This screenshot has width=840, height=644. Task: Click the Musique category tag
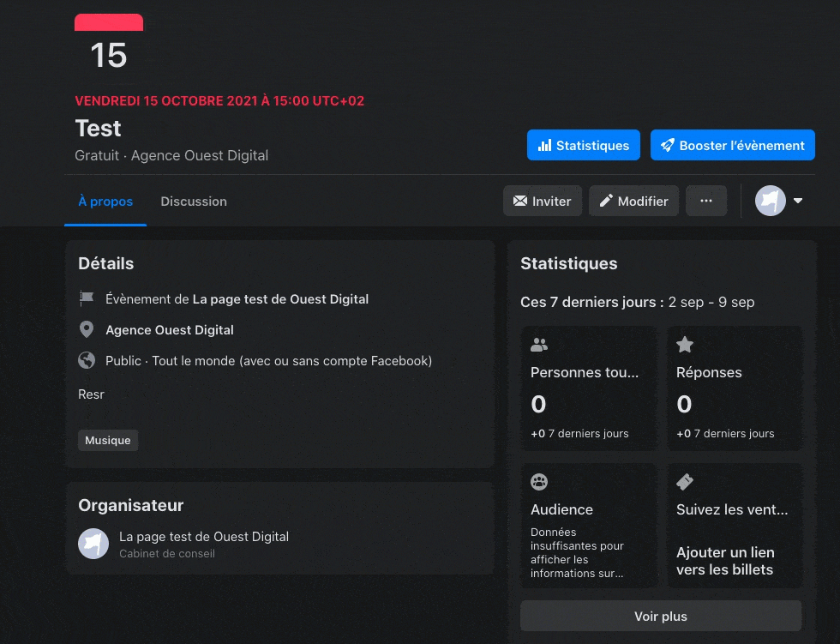pyautogui.click(x=108, y=441)
